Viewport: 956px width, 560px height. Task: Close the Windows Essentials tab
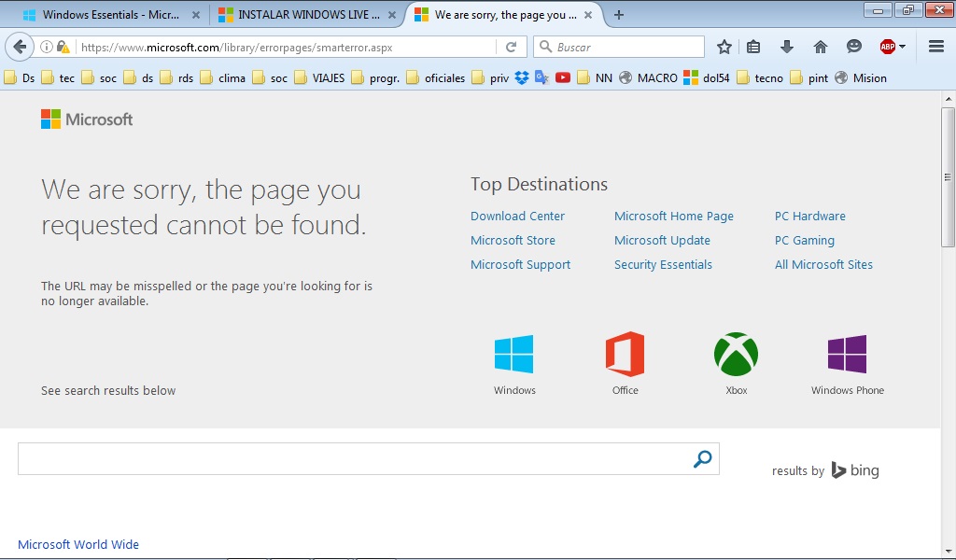click(x=196, y=15)
